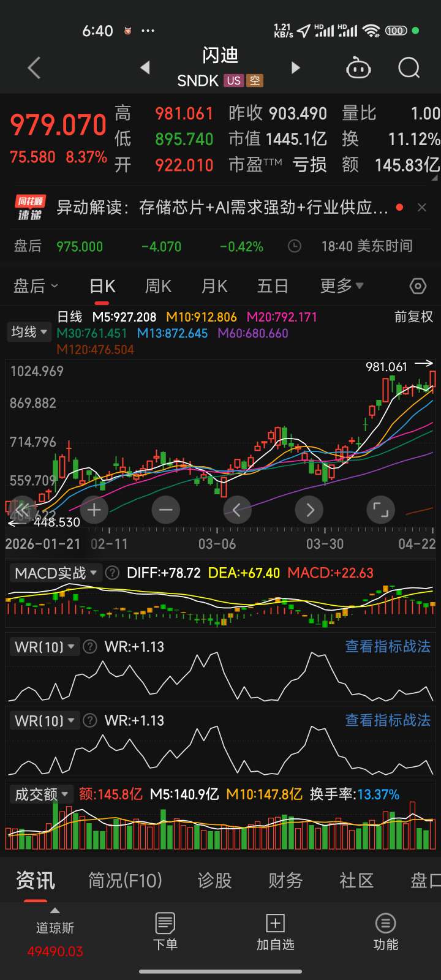Screen dimensions: 441x980
Task: Zoom in the K-line chart
Action: 94,510
